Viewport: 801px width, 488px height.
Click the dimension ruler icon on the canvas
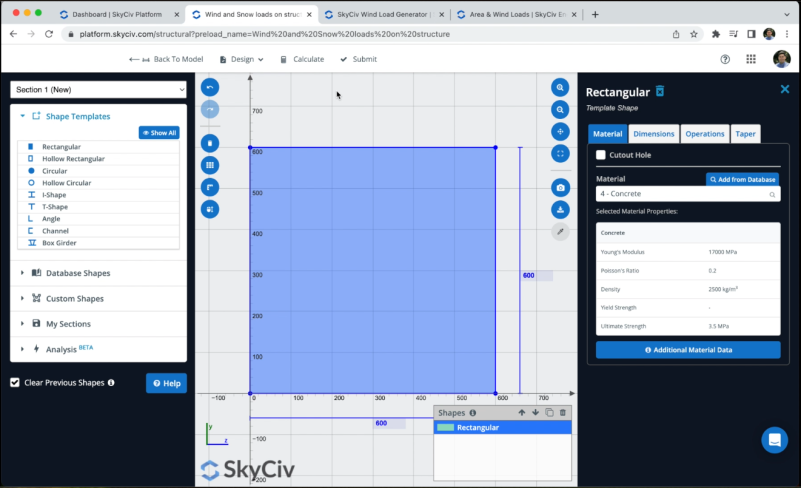210,187
